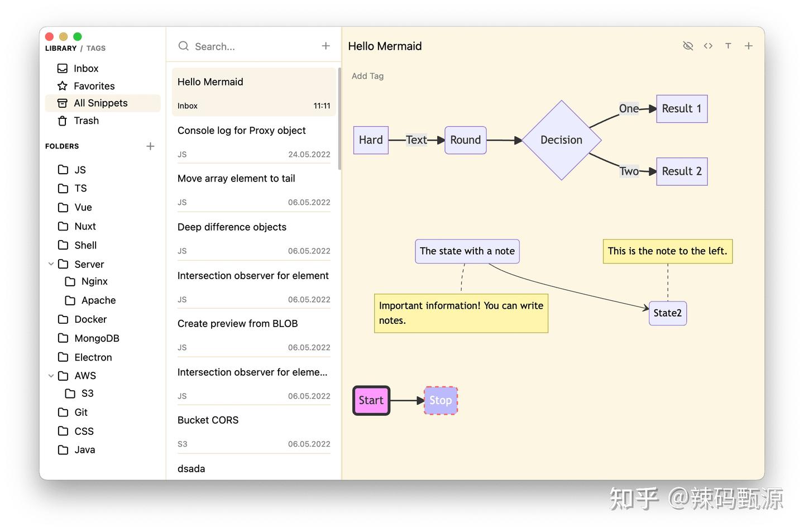Click Add Tag below the title
Viewport: 804px width, 532px height.
pyautogui.click(x=367, y=76)
